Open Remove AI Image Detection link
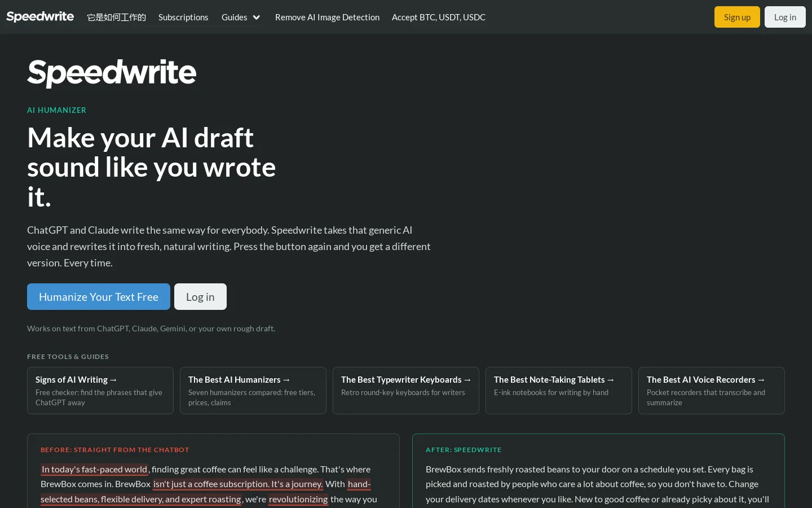The image size is (812, 508). tap(327, 17)
